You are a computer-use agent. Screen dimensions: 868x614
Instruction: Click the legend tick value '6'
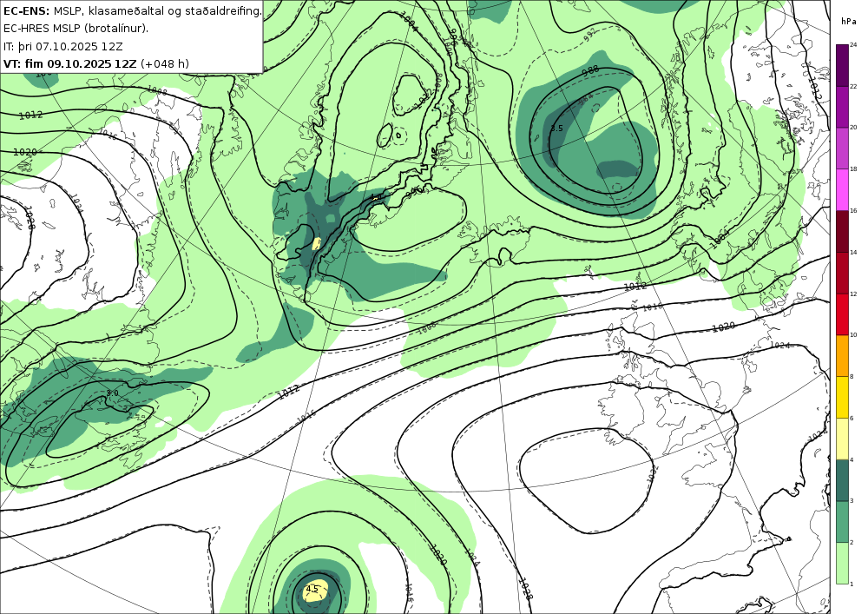[x=852, y=418]
